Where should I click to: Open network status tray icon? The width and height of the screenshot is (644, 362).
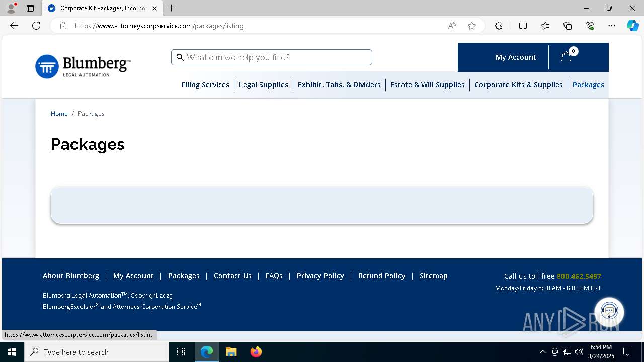point(567,352)
